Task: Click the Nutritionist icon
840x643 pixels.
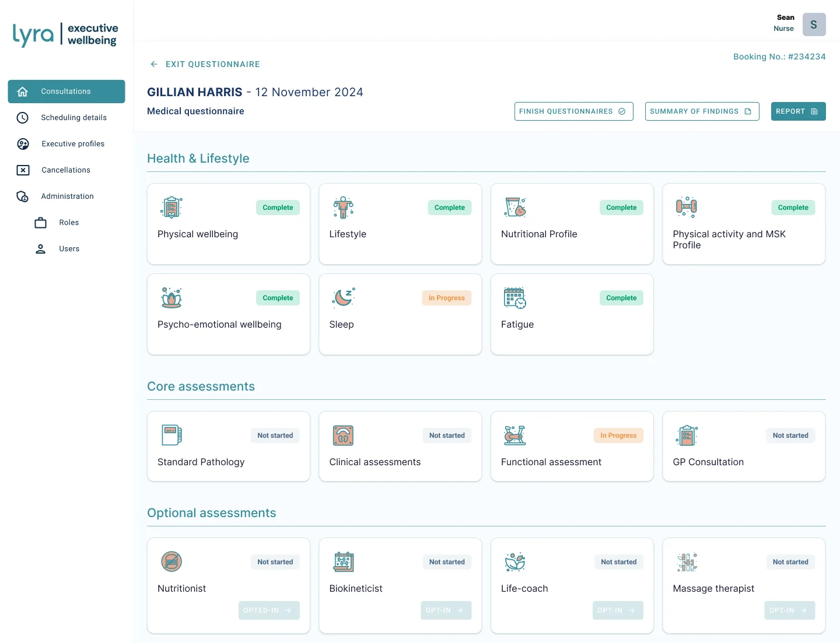Action: pos(171,562)
